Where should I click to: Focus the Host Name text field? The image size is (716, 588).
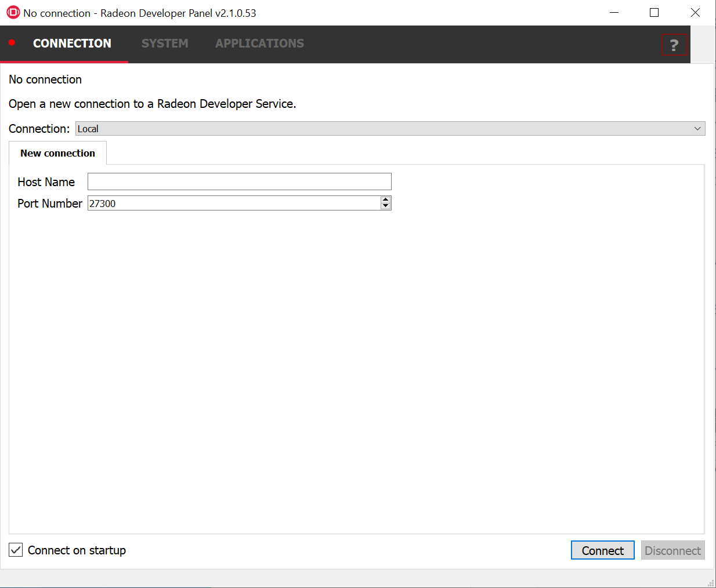[x=239, y=182]
